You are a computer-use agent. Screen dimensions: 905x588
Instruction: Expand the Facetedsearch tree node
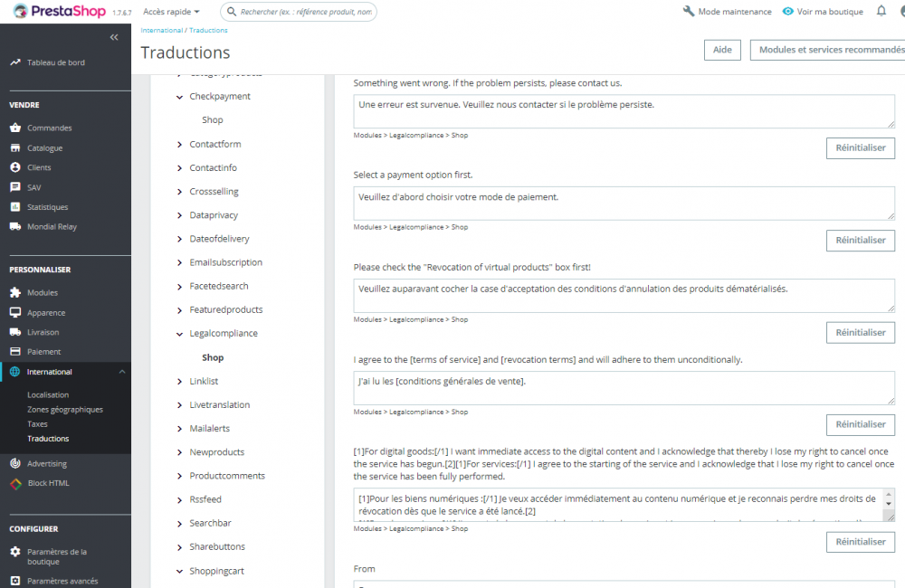[179, 286]
